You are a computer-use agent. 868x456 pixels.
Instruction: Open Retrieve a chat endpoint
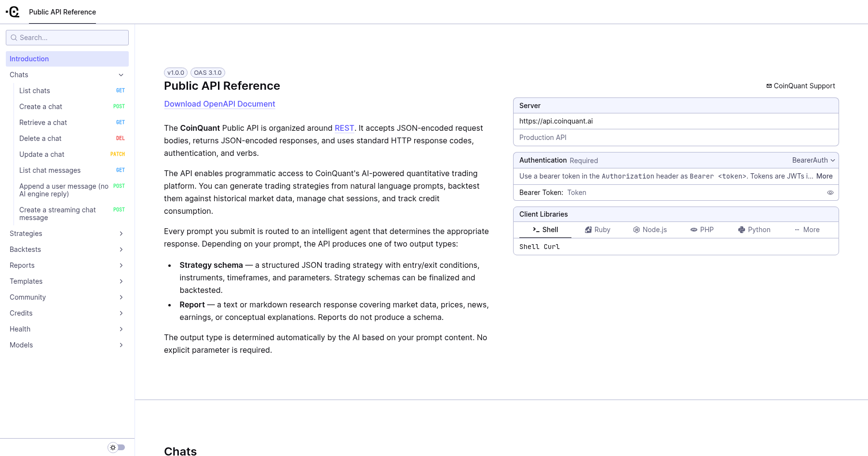(x=72, y=123)
